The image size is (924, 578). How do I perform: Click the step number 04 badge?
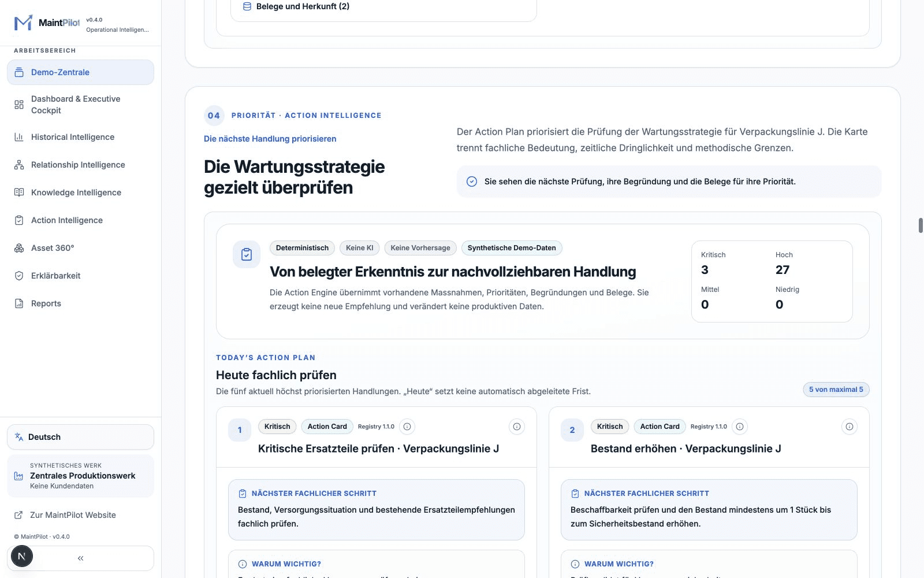pyautogui.click(x=214, y=116)
